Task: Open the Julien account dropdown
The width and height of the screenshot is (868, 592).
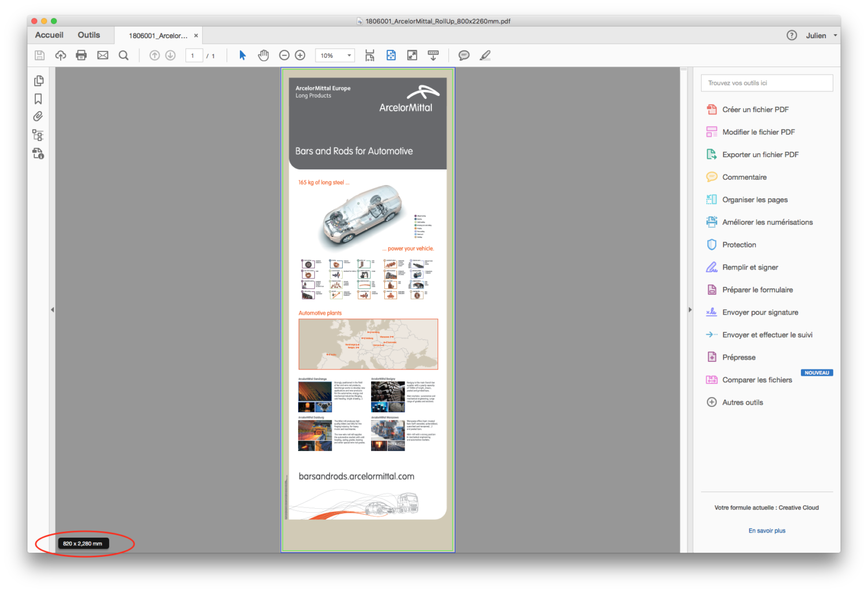Action: 821,36
